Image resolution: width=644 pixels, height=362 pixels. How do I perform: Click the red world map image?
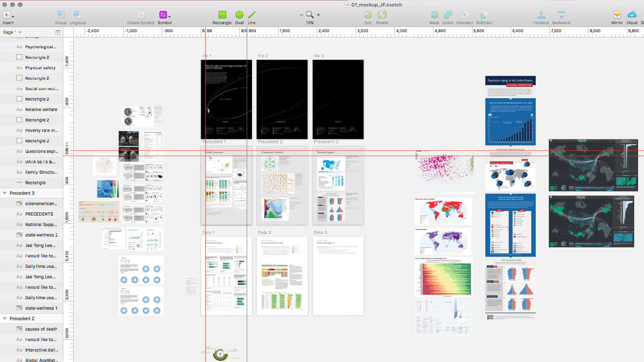[443, 211]
